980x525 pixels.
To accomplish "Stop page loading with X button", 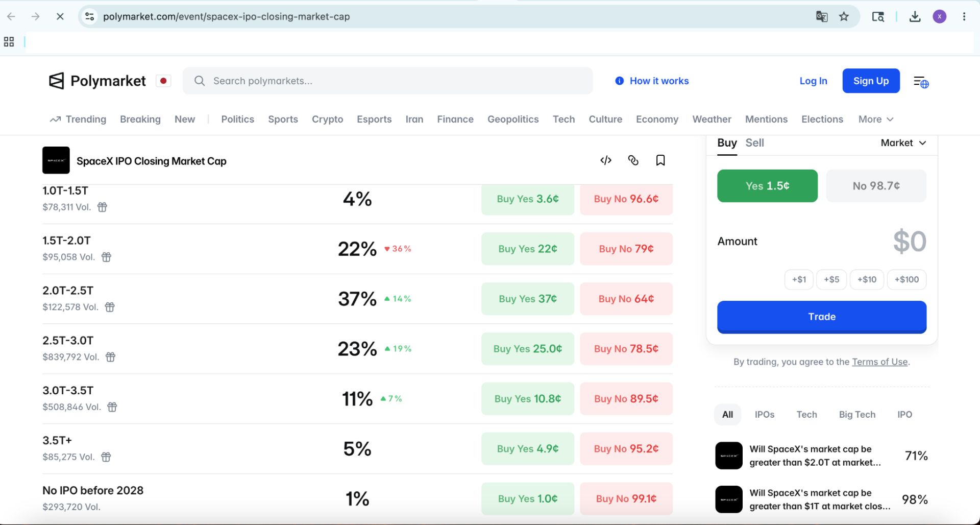I will point(60,16).
